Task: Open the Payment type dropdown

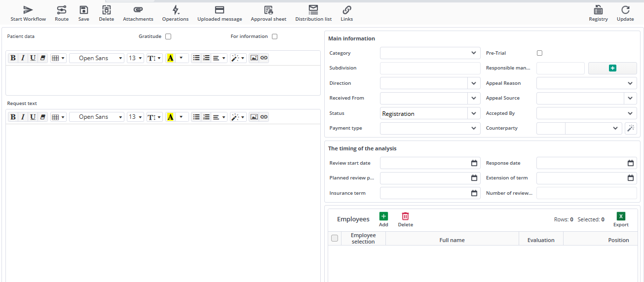Action: (x=430, y=128)
